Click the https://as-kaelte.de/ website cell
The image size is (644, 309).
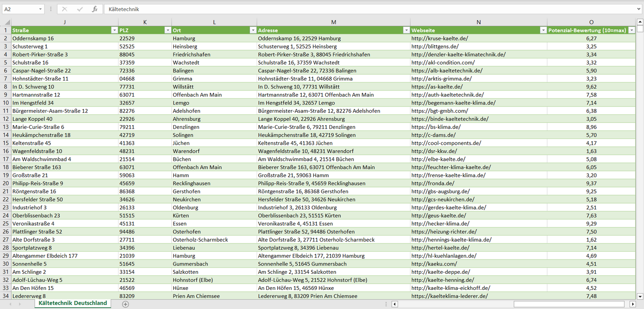tap(437, 87)
